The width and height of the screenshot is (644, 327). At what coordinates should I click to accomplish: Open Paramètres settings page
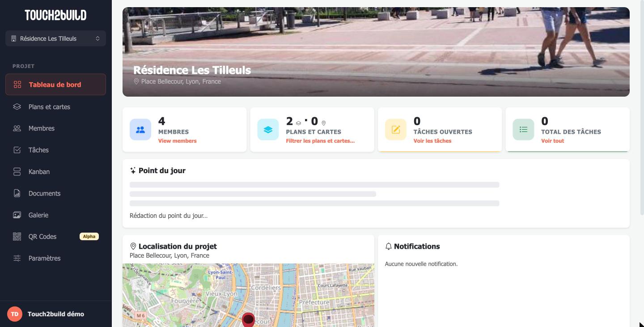pos(55,258)
